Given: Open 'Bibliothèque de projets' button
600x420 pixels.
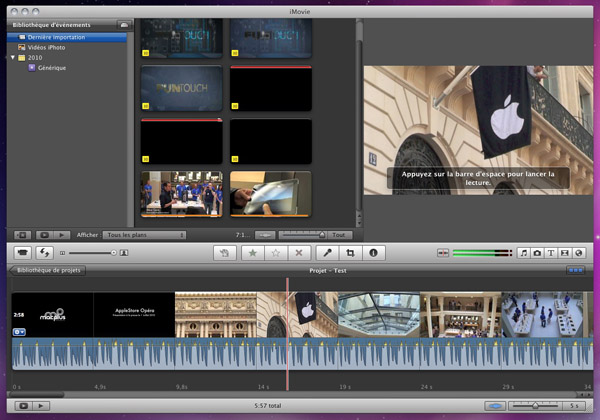Looking at the screenshot, I should 47,270.
